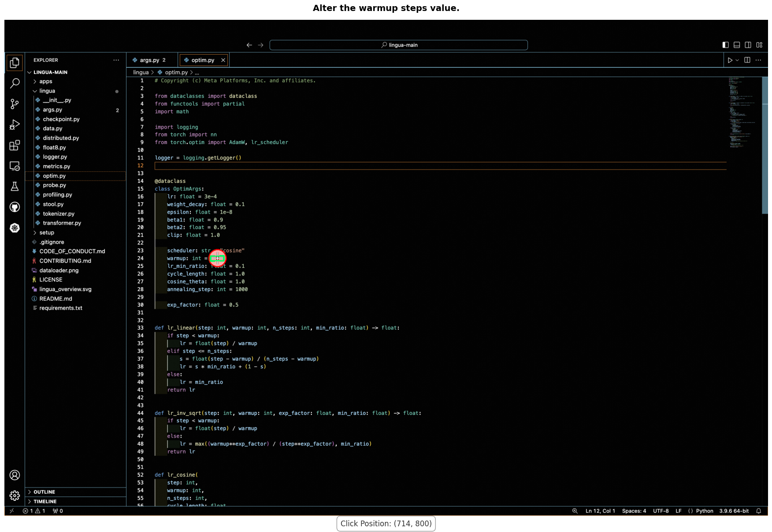The height and width of the screenshot is (532, 772).
Task: Switch to the args.py tab
Action: (149, 60)
